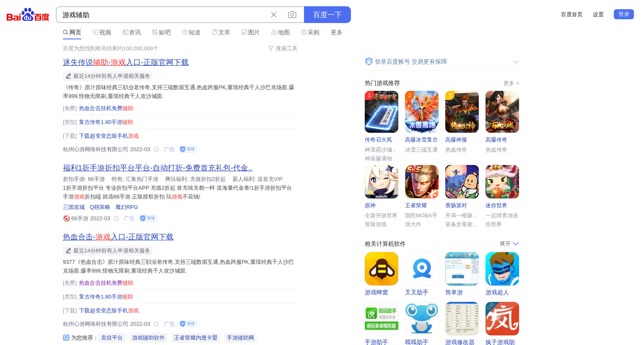Click 保障 badge on 66手游 result

click(148, 219)
